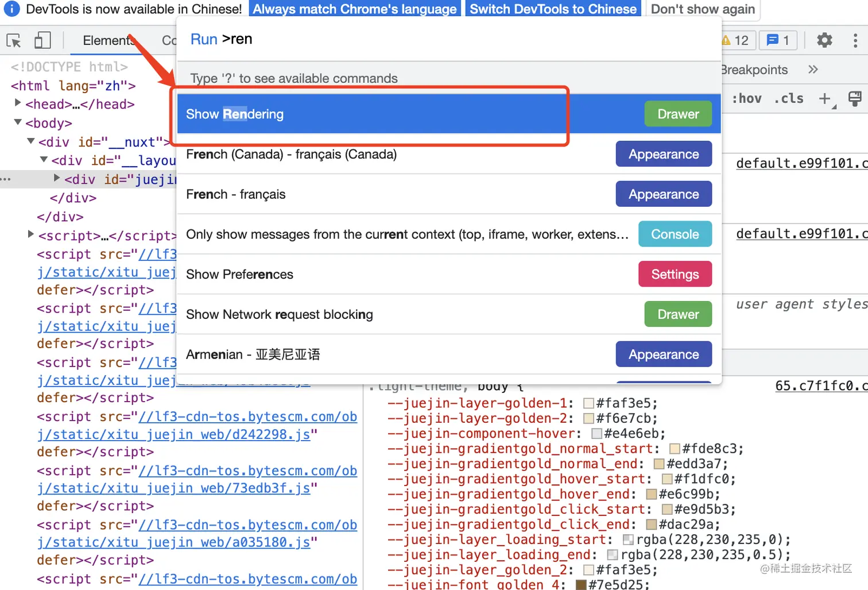Open the 65.c7f1fc0 stylesheet source link
Viewport: 868px width, 590px height.
tap(821, 385)
